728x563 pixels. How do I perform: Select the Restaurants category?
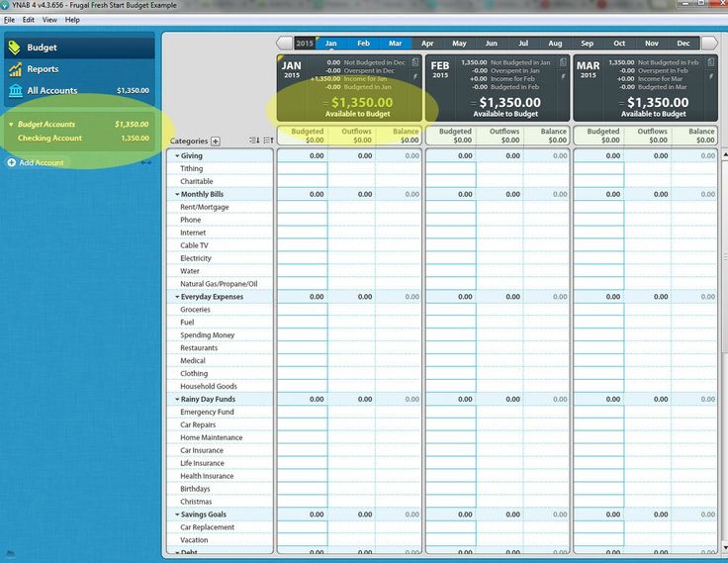(199, 348)
